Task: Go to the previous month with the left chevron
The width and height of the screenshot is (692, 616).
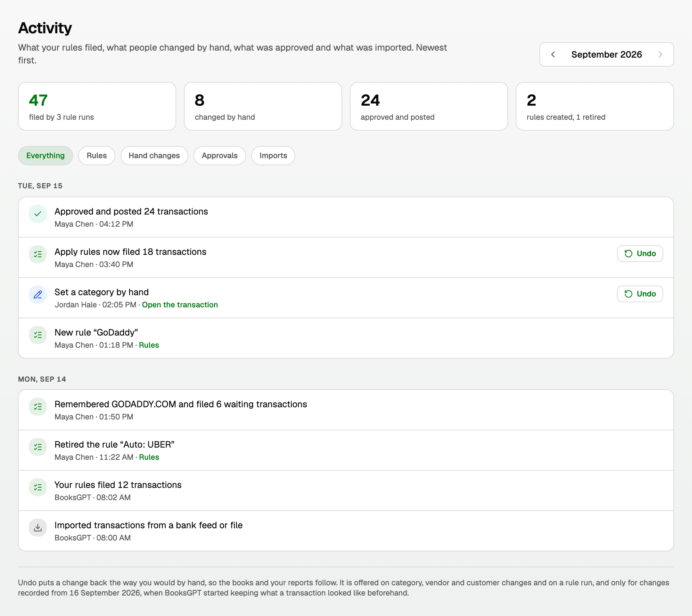Action: [553, 54]
